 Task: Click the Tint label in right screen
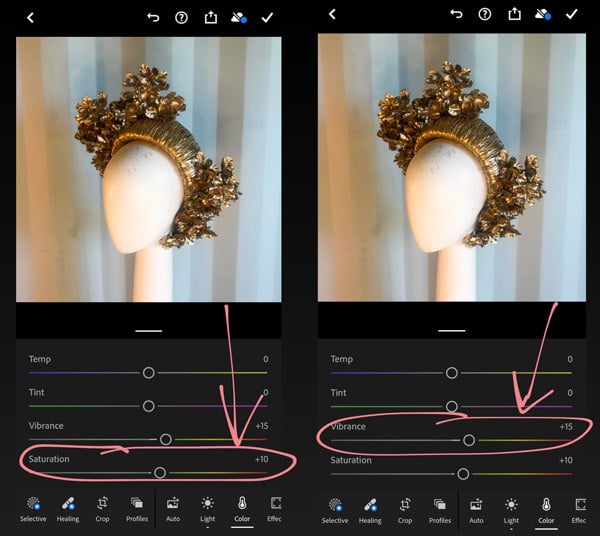pyautogui.click(x=338, y=393)
